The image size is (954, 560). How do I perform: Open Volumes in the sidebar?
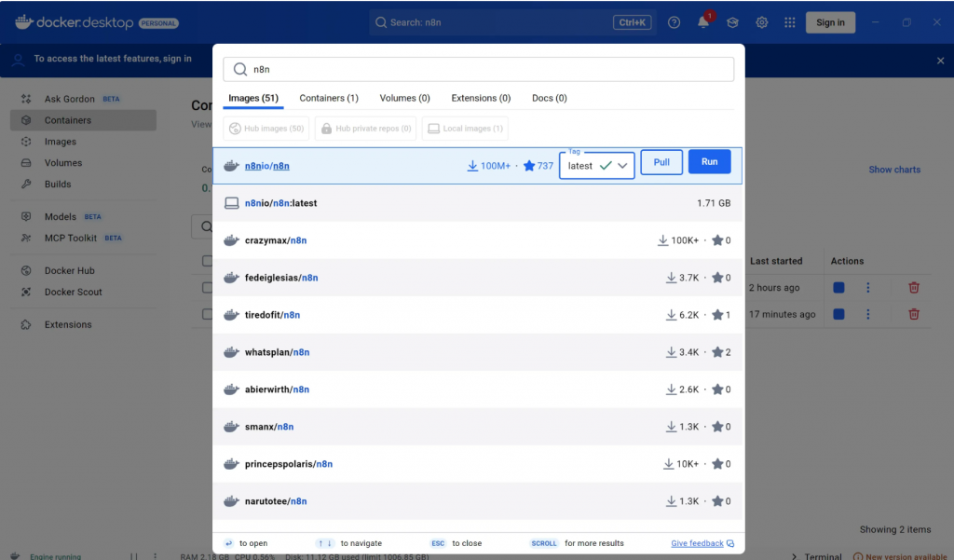83,163
